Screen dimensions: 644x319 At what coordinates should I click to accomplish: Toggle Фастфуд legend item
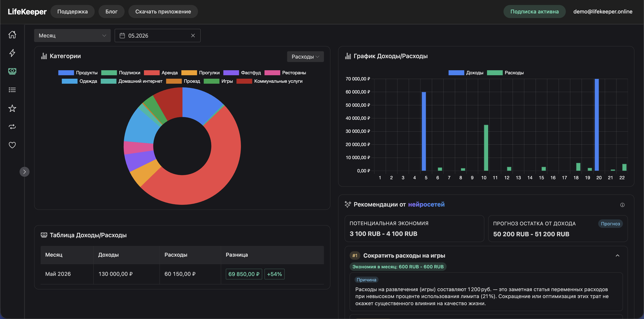[x=242, y=73]
